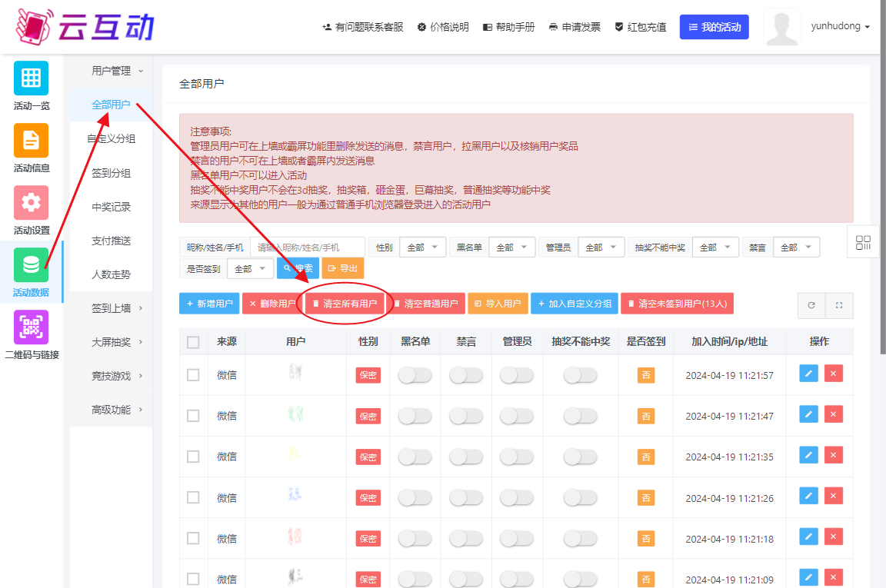Viewport: 886px width, 588px height.
Task: Open yunhudong account dropdown
Action: [840, 26]
